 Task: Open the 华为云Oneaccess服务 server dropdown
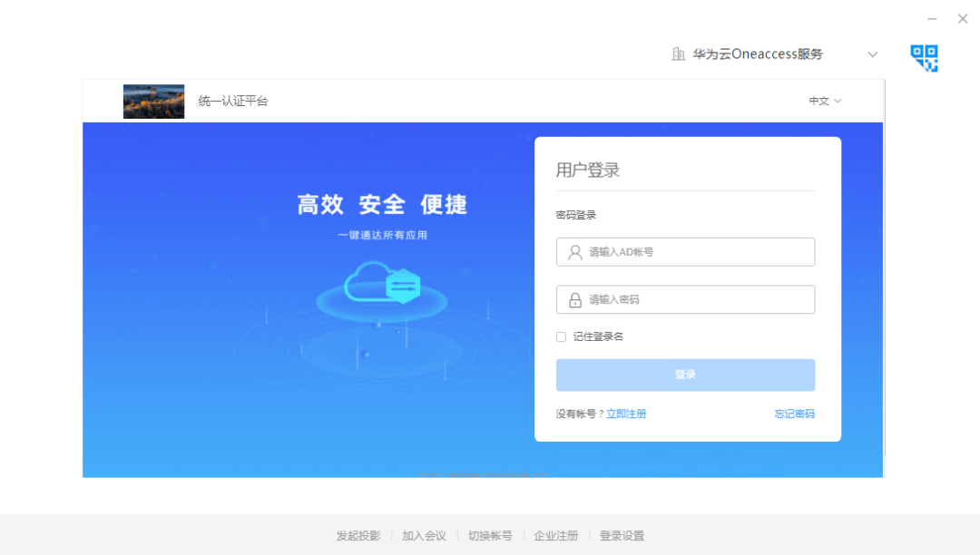click(872, 54)
